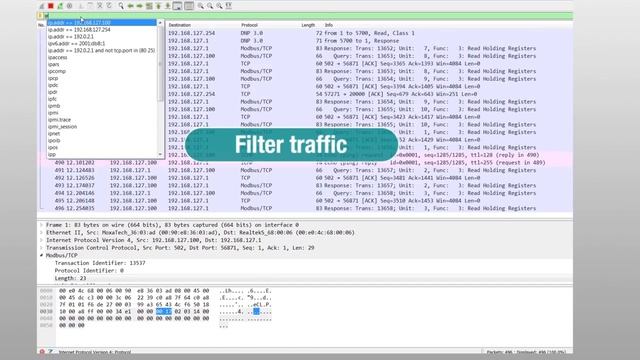Go forward with the right green arrow
Viewport: 640px width, 360px height.
click(139, 6)
